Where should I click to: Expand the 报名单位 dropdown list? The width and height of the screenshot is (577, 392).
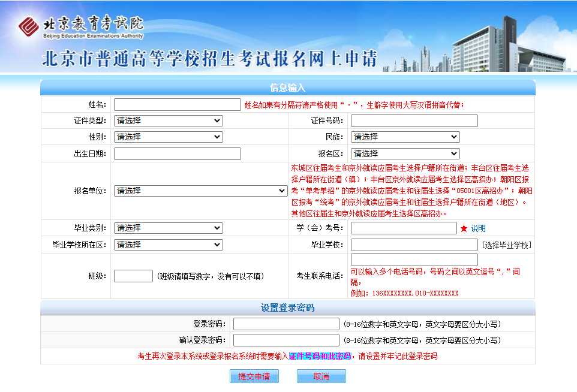(x=200, y=191)
